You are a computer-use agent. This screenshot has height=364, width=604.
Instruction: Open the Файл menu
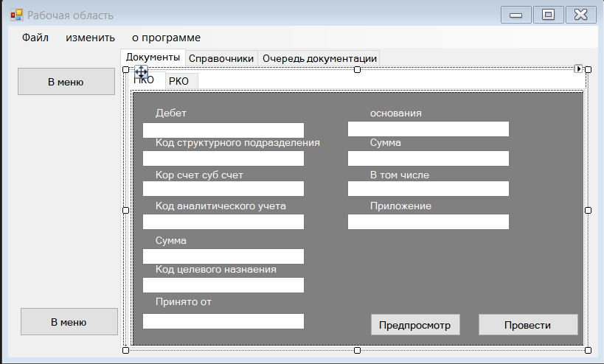35,38
